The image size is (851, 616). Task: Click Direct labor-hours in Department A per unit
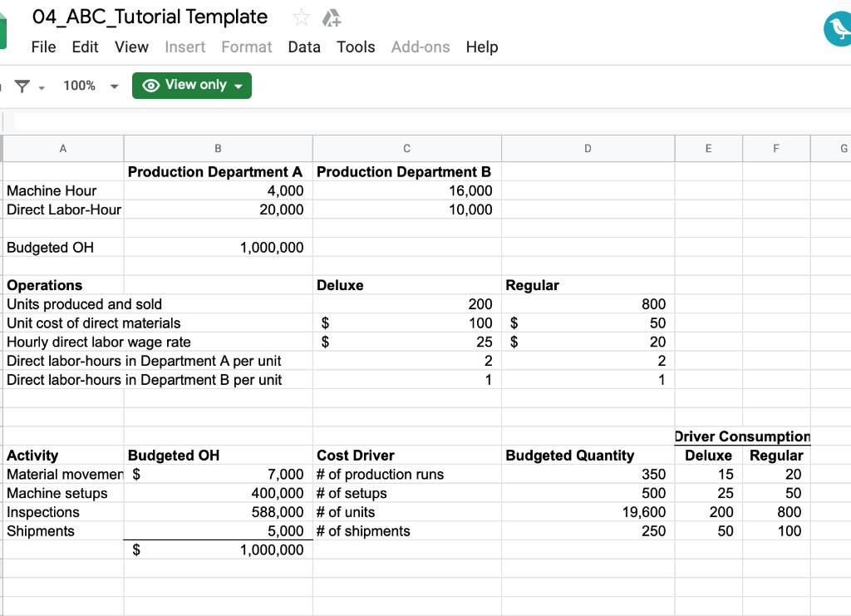pyautogui.click(x=144, y=362)
